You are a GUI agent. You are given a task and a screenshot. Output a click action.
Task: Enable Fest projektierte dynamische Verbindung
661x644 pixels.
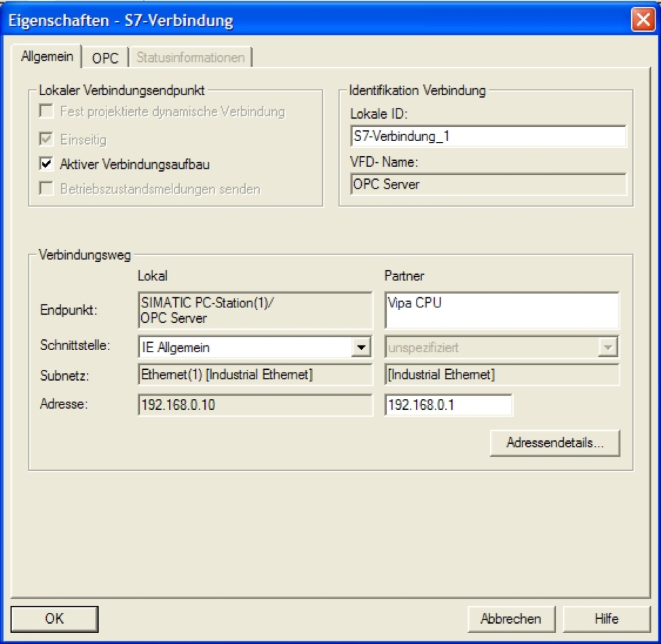pos(47,112)
